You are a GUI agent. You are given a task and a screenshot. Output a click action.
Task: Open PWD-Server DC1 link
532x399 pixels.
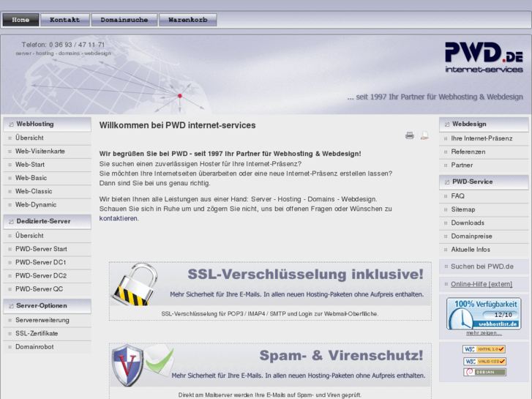coord(47,263)
